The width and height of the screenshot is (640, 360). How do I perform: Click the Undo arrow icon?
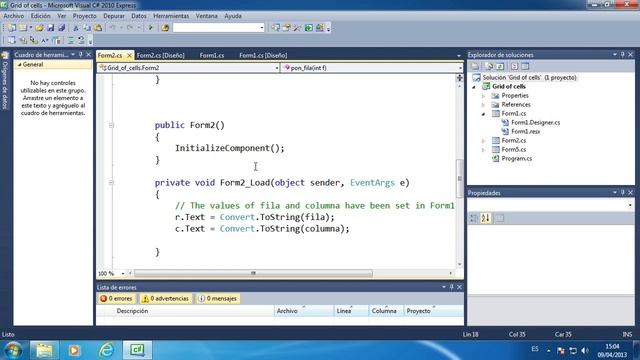click(x=112, y=28)
